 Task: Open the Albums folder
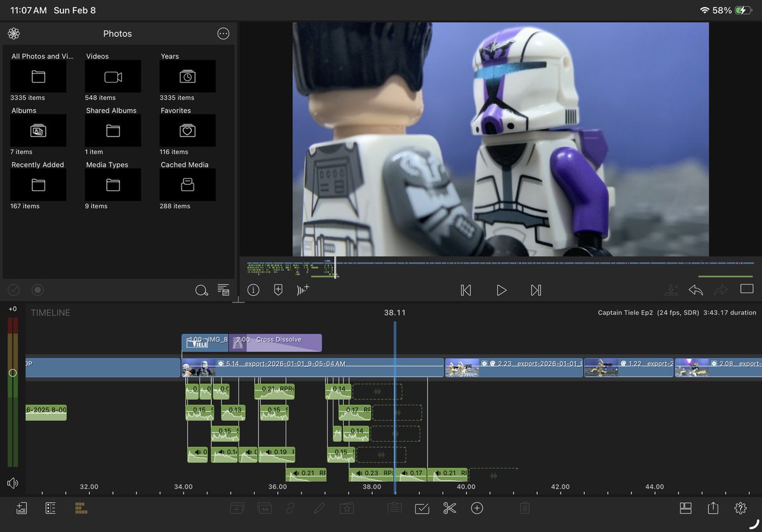38,131
